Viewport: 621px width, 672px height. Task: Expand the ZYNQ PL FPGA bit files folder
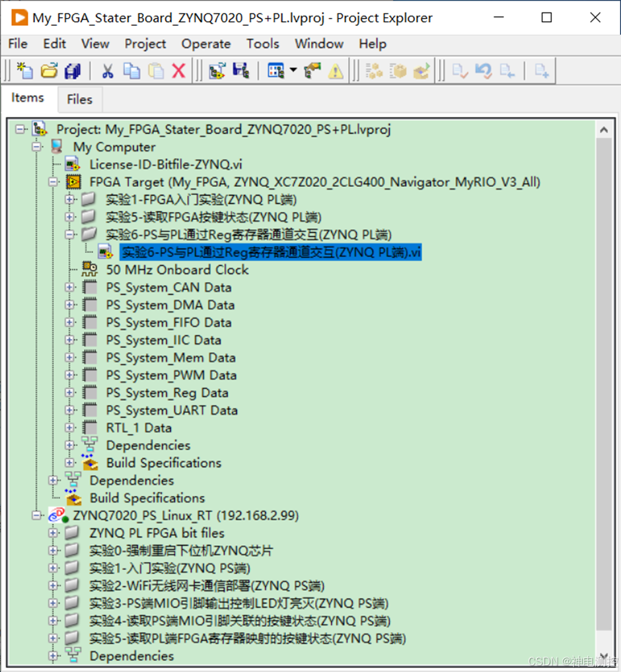tap(53, 533)
